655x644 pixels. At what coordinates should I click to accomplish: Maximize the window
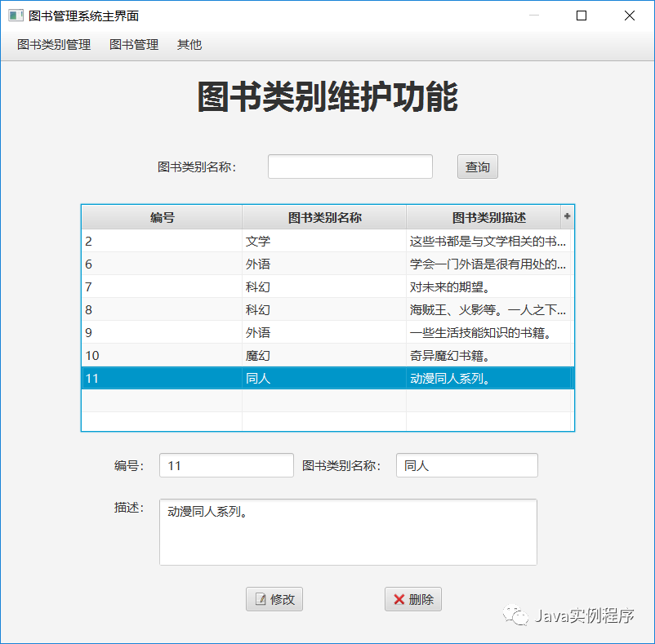pos(581,16)
